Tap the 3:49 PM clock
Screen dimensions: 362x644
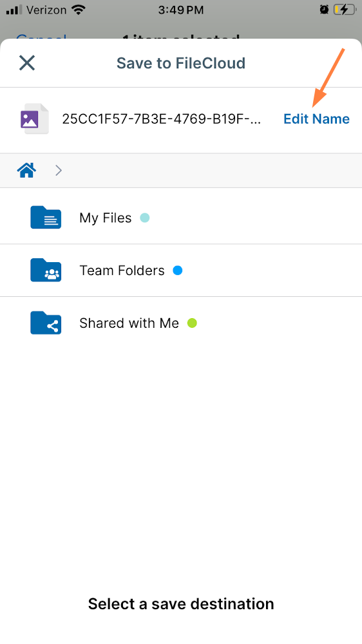[181, 10]
